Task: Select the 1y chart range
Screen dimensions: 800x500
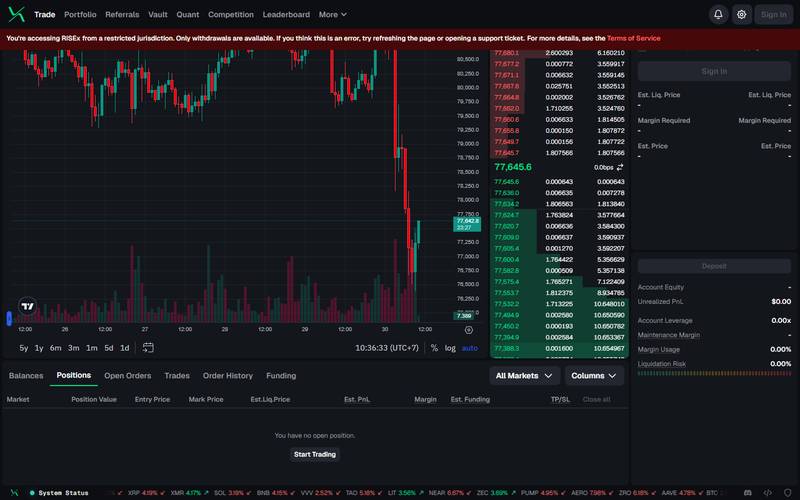Action: (39, 348)
